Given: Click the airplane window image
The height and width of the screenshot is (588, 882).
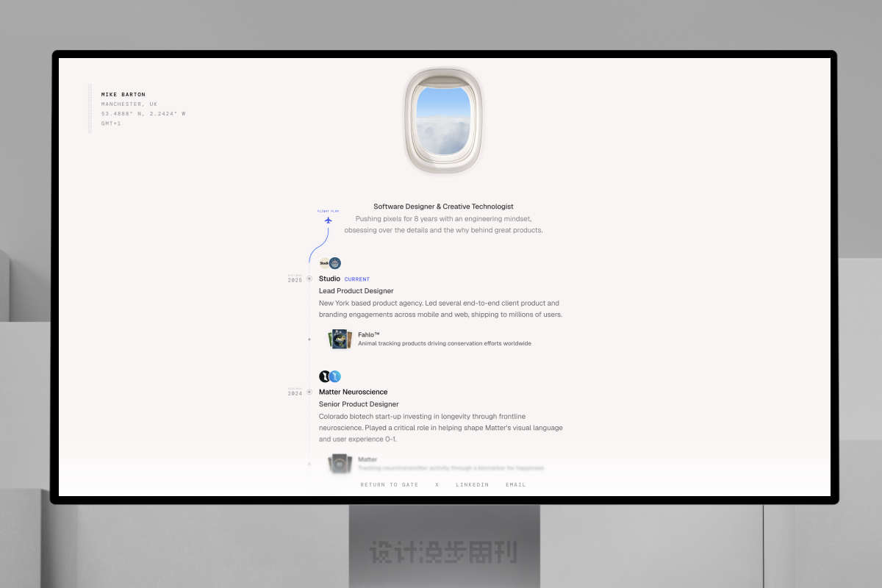Looking at the screenshot, I should pos(443,121).
